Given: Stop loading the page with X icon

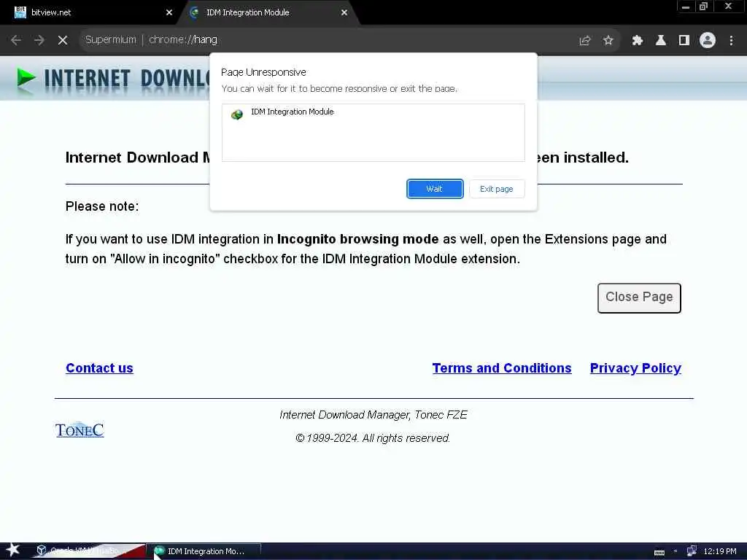Looking at the screenshot, I should point(63,40).
